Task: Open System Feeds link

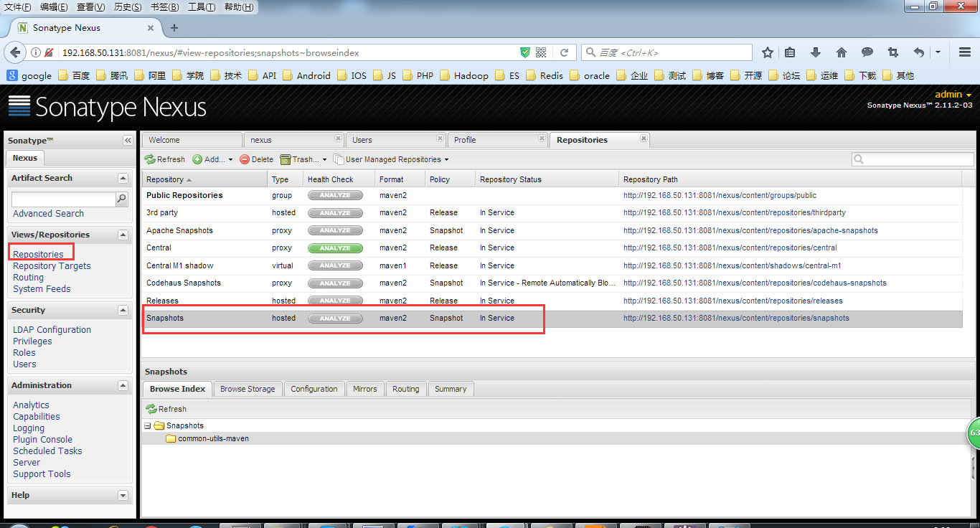Action: point(42,289)
